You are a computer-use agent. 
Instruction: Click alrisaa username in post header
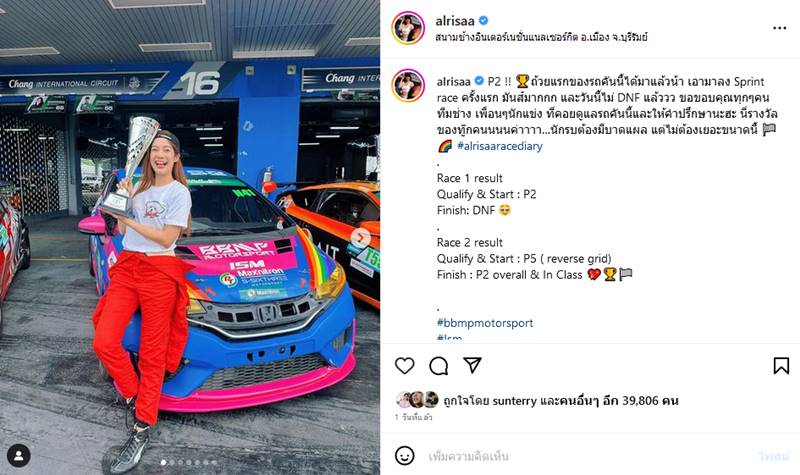tap(455, 21)
